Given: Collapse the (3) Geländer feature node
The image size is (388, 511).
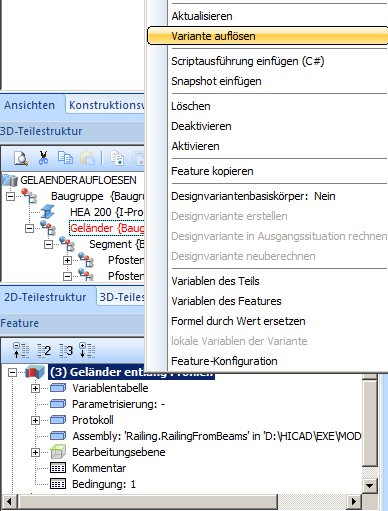Looking at the screenshot, I should pyautogui.click(x=13, y=372).
